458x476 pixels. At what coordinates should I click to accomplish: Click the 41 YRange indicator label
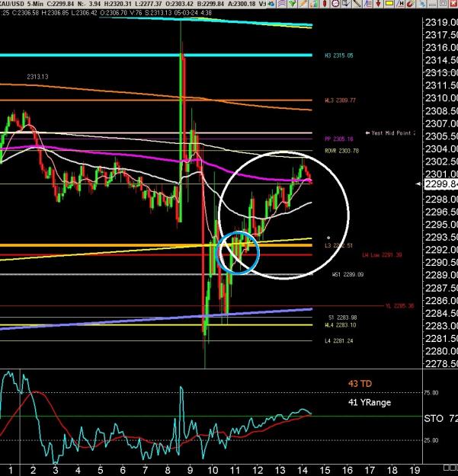370,403
